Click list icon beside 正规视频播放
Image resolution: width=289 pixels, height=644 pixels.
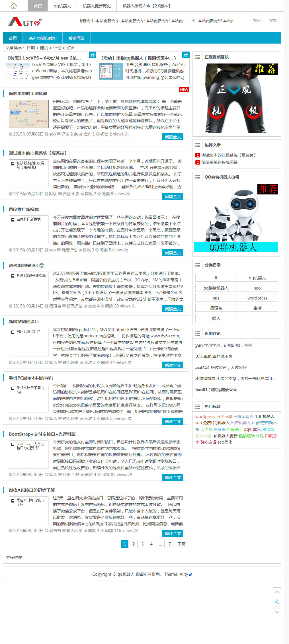[197, 57]
